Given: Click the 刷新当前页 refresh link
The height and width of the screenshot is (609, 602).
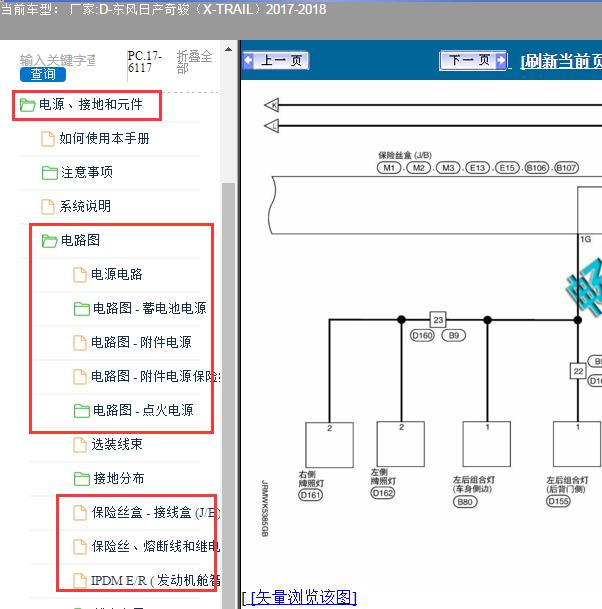Looking at the screenshot, I should point(561,61).
